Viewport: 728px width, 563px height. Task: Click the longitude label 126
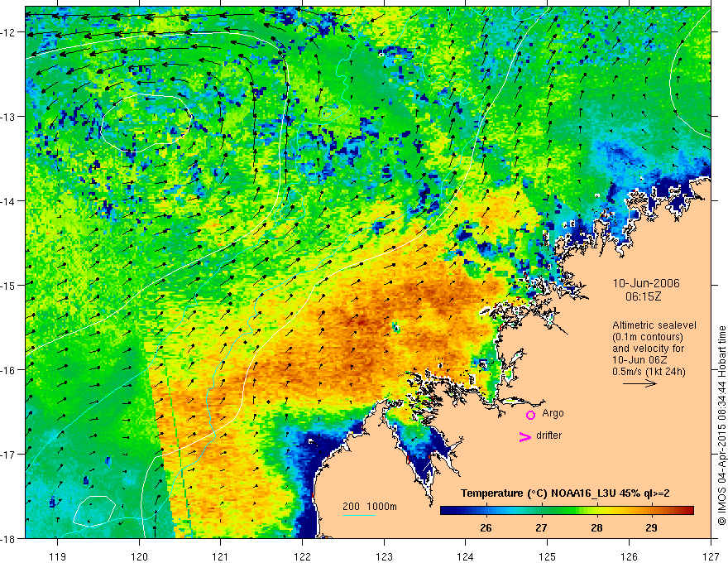click(629, 556)
